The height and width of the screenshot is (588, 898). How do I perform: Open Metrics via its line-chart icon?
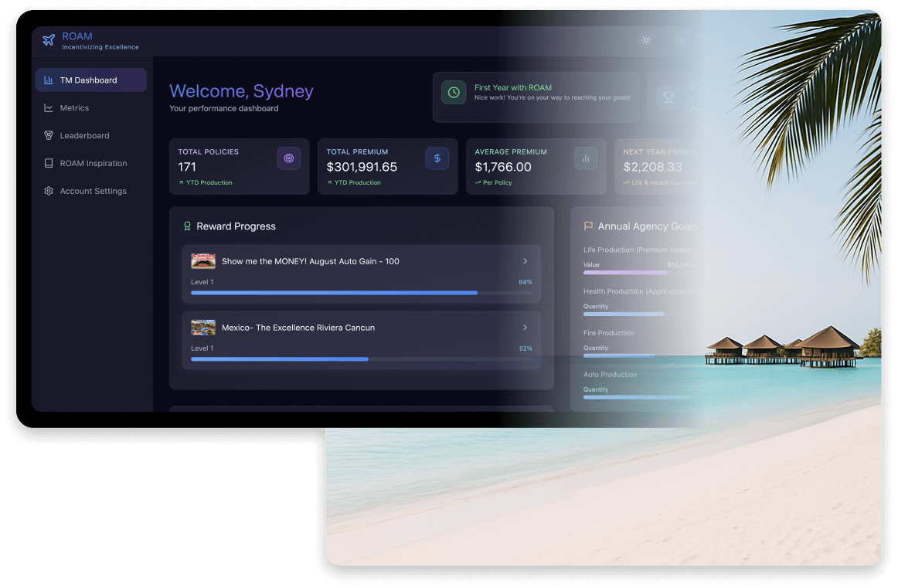[x=48, y=107]
